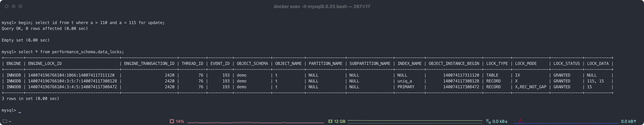Click the EVENT_ID column header
The width and height of the screenshot is (644, 125).
220,63
